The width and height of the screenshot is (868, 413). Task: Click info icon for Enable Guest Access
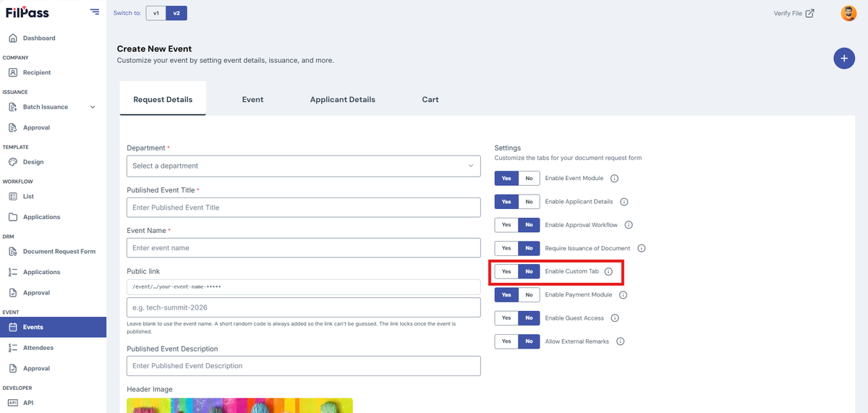click(616, 318)
